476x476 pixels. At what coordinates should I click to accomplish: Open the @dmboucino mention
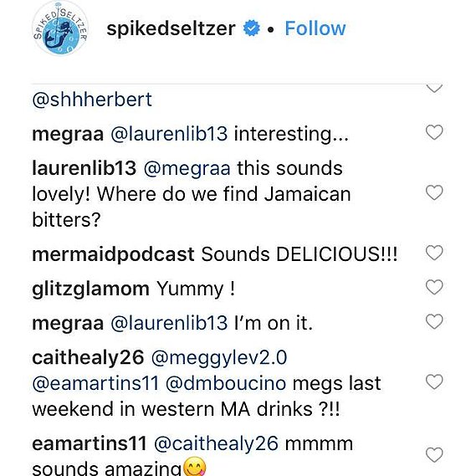tap(226, 383)
